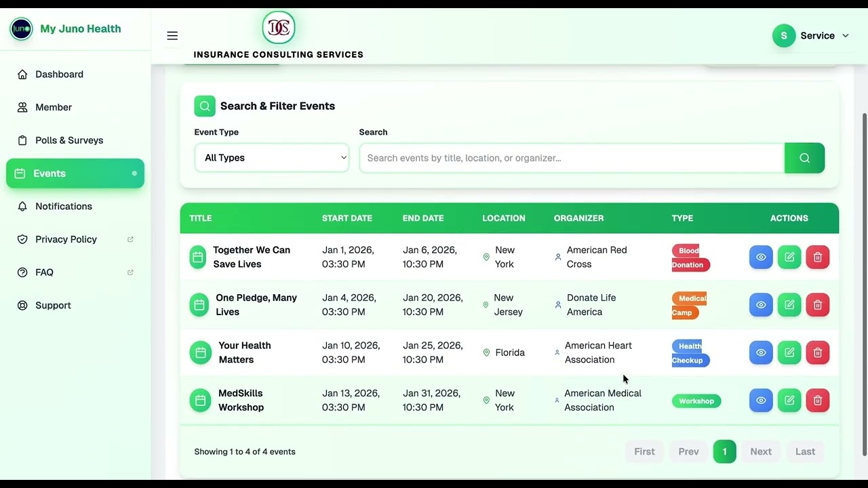
Task: Open the Privacy Policy link
Action: click(x=75, y=239)
